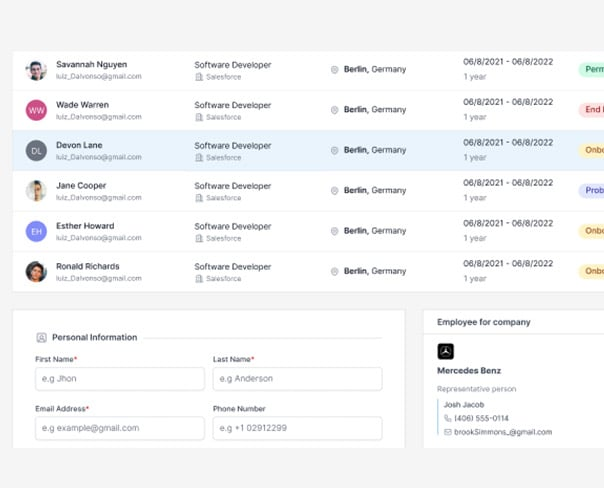The height and width of the screenshot is (488, 604).
Task: Click the phone icon beside (406) 555-0114
Action: [448, 418]
